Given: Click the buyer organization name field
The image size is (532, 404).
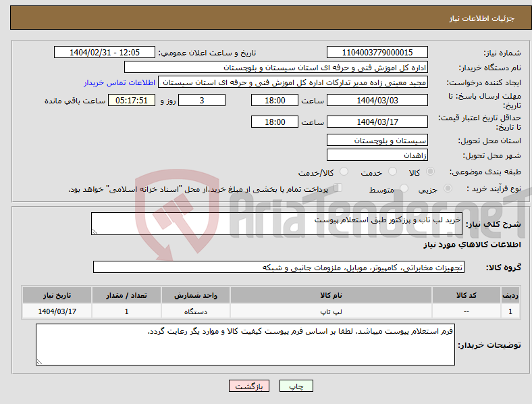Looking at the screenshot, I should pyautogui.click(x=276, y=67).
